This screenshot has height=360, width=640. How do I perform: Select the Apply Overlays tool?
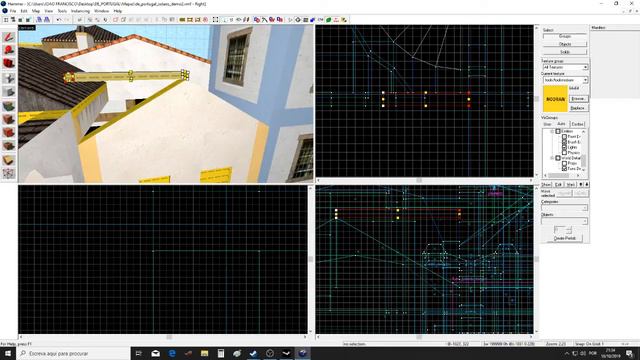point(9,146)
